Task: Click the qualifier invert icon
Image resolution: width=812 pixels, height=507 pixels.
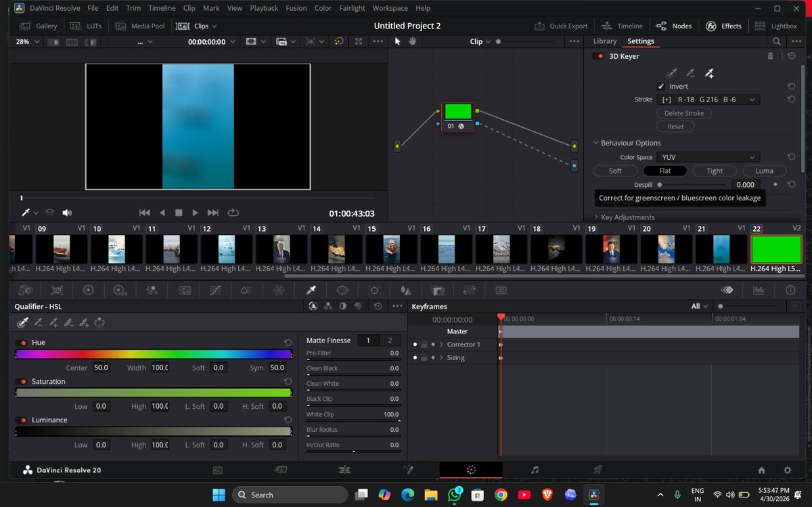Action: click(99, 323)
